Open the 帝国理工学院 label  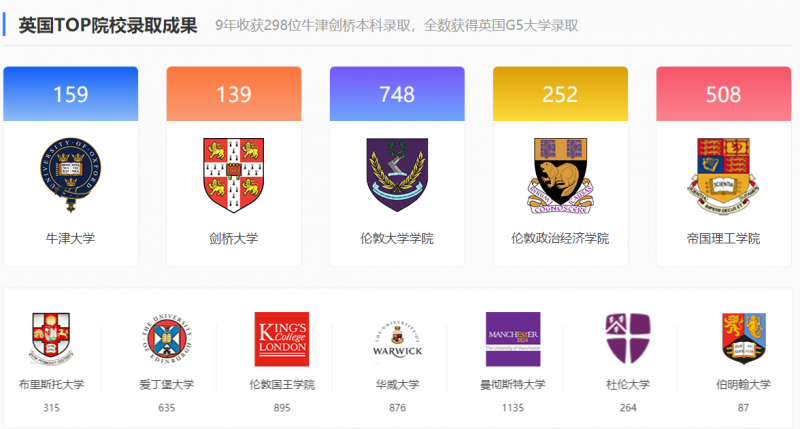tap(723, 238)
